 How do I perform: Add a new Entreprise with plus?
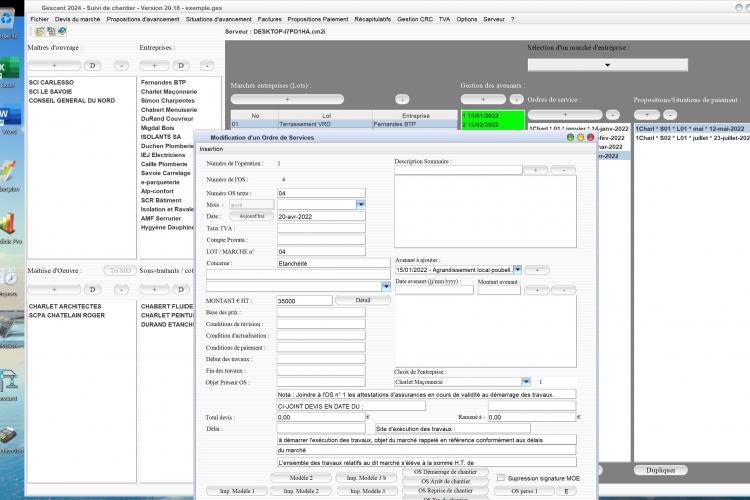click(154, 66)
